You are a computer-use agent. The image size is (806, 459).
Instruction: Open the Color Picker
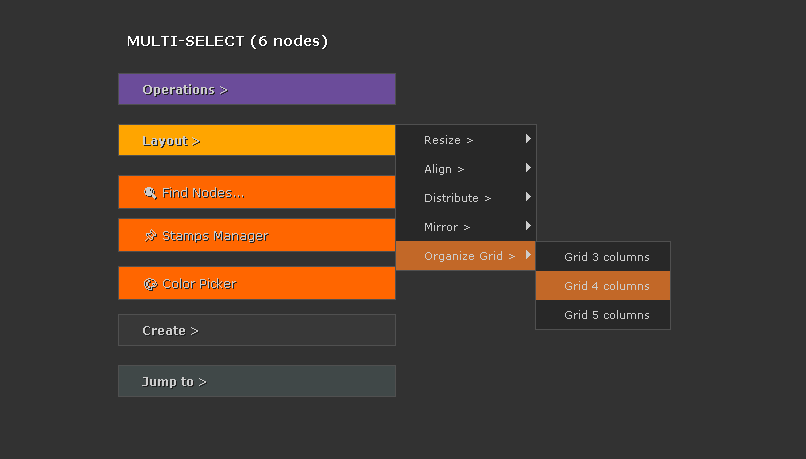(x=257, y=283)
